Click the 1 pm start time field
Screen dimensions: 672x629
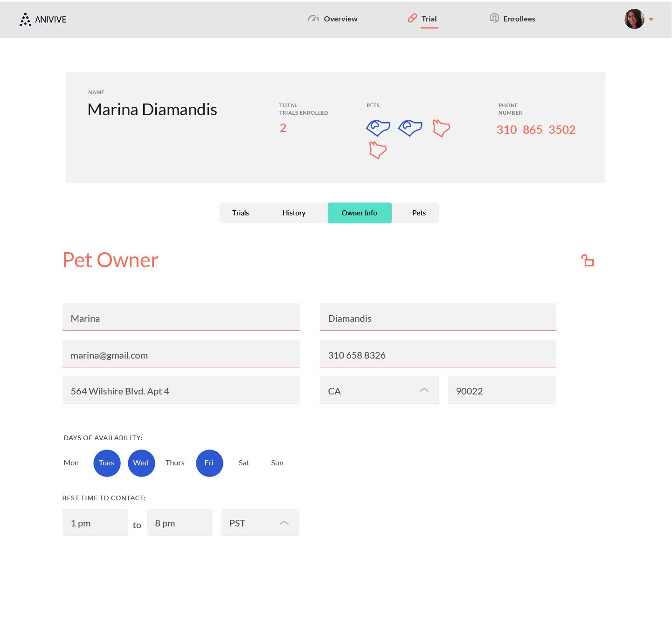(95, 523)
